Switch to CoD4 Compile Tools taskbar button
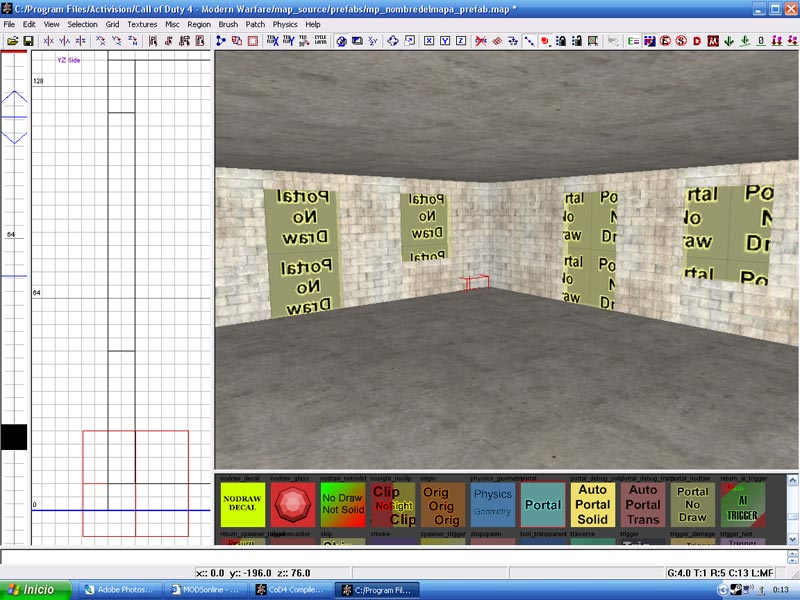The width and height of the screenshot is (800, 600). [x=290, y=590]
